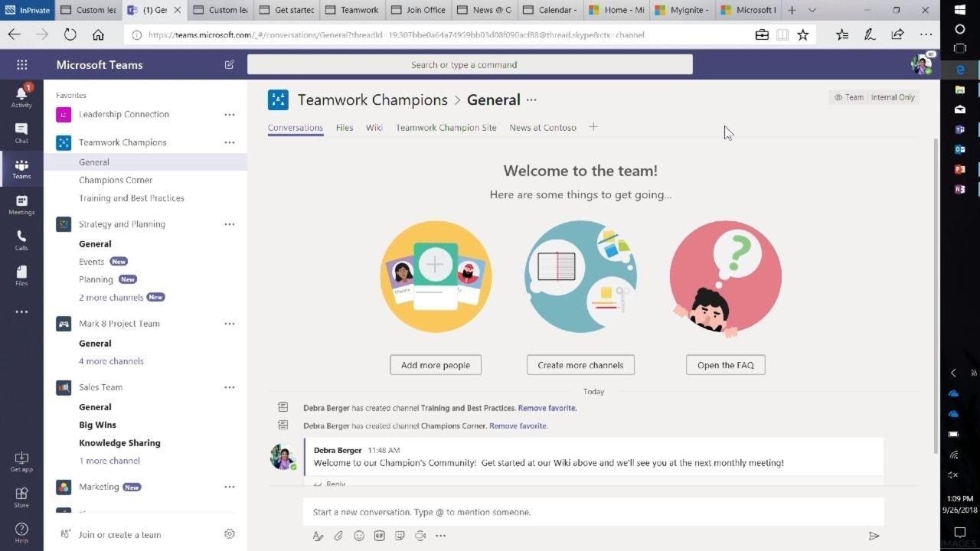
Task: Select the Planning channel
Action: (x=96, y=280)
